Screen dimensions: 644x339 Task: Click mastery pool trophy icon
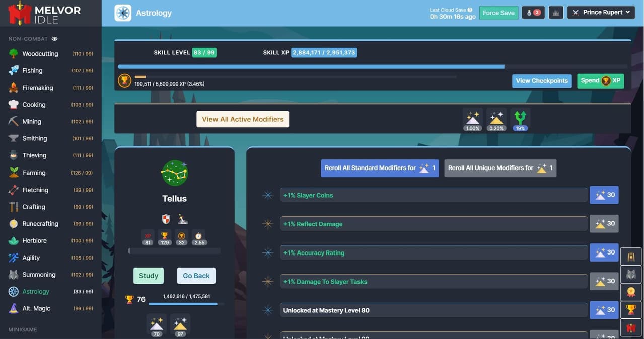click(x=124, y=80)
